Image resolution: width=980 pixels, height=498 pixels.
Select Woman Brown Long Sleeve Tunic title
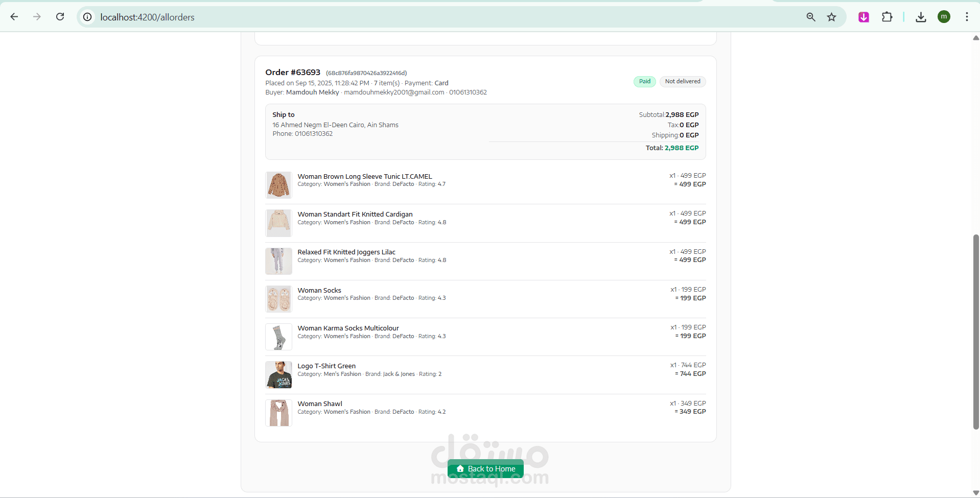pos(365,176)
